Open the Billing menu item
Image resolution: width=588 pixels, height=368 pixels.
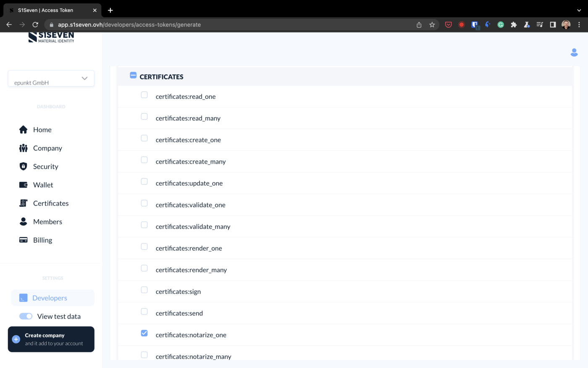click(x=42, y=240)
